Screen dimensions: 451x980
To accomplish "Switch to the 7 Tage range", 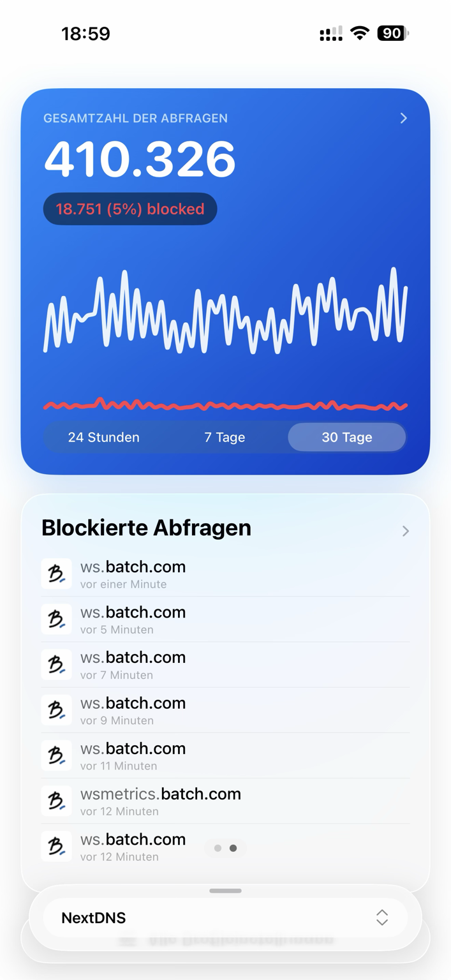I will click(x=225, y=437).
